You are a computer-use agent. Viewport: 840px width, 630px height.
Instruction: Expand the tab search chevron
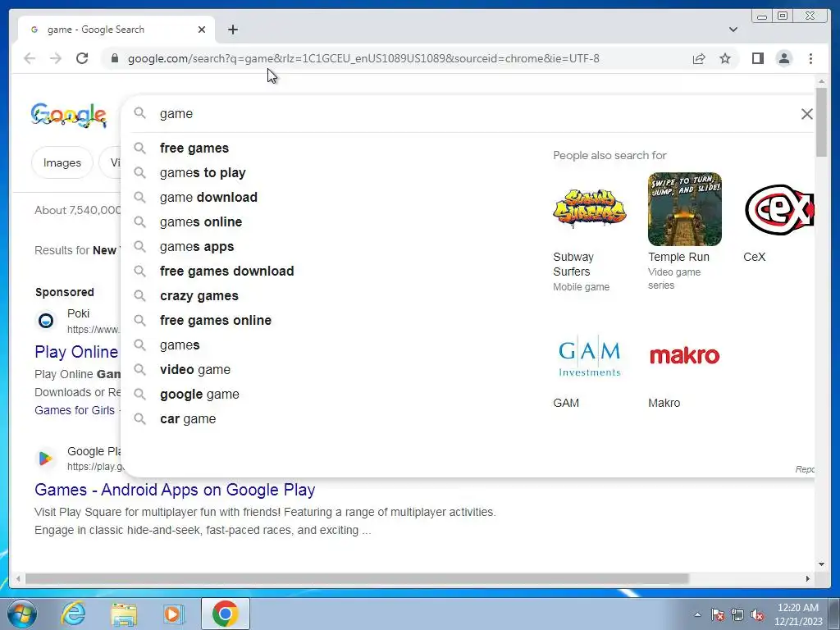tap(733, 30)
